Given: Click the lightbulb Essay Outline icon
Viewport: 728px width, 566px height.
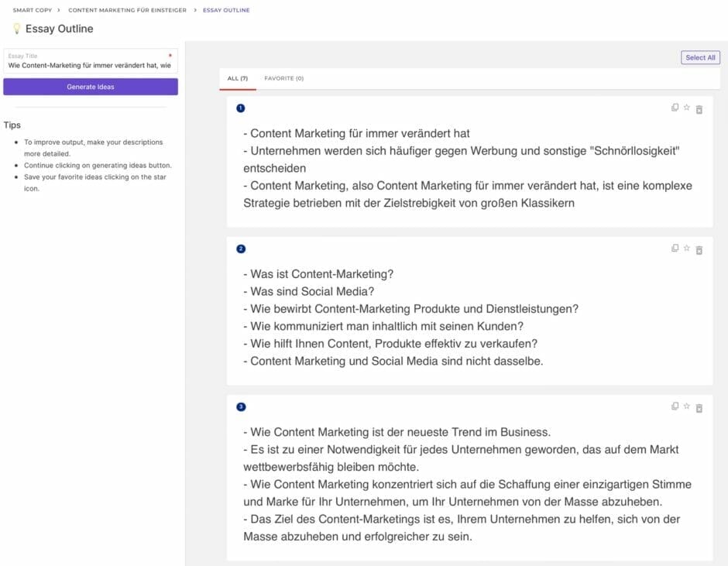Looking at the screenshot, I should [x=16, y=29].
